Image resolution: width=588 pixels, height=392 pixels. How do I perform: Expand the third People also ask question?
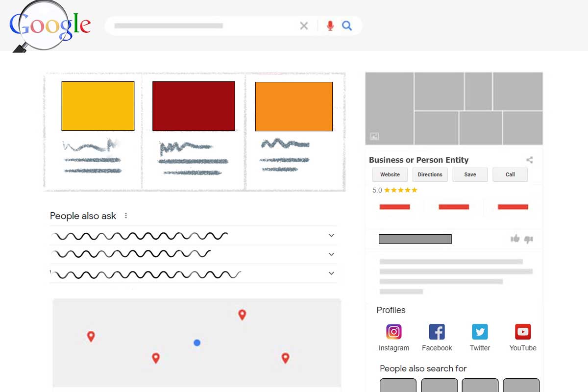click(194, 273)
